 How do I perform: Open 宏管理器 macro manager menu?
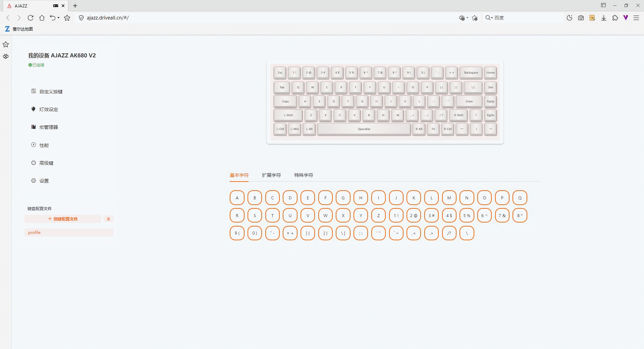[49, 127]
